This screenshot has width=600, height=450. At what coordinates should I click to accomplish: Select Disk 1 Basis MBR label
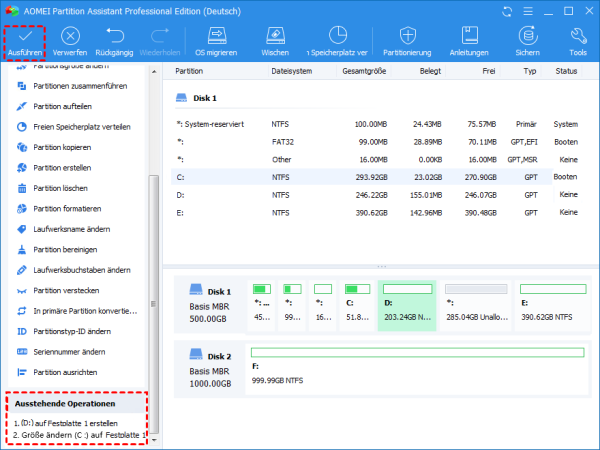[x=210, y=303]
